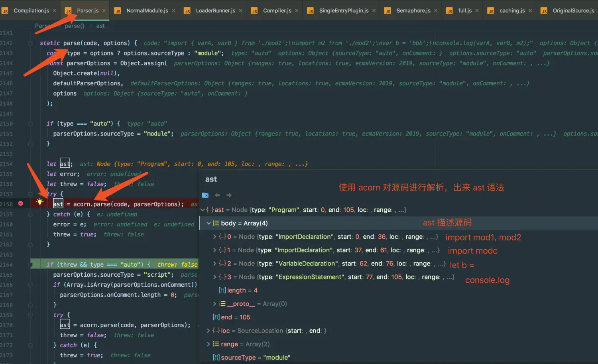Select the 'length = 4' row

(x=398, y=290)
